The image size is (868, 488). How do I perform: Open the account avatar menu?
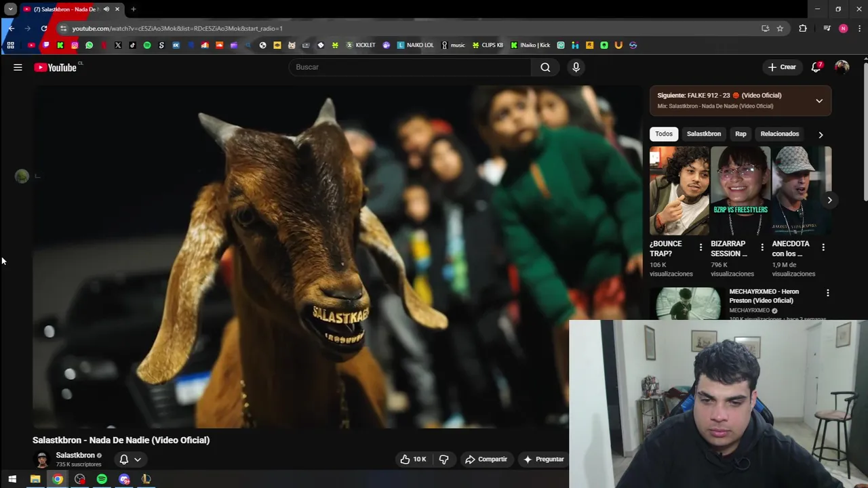[842, 67]
